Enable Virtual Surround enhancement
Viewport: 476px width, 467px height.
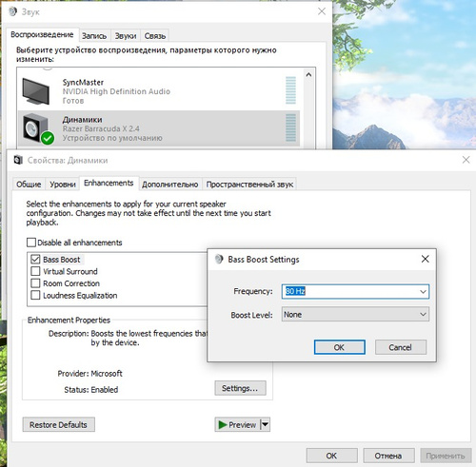[35, 271]
